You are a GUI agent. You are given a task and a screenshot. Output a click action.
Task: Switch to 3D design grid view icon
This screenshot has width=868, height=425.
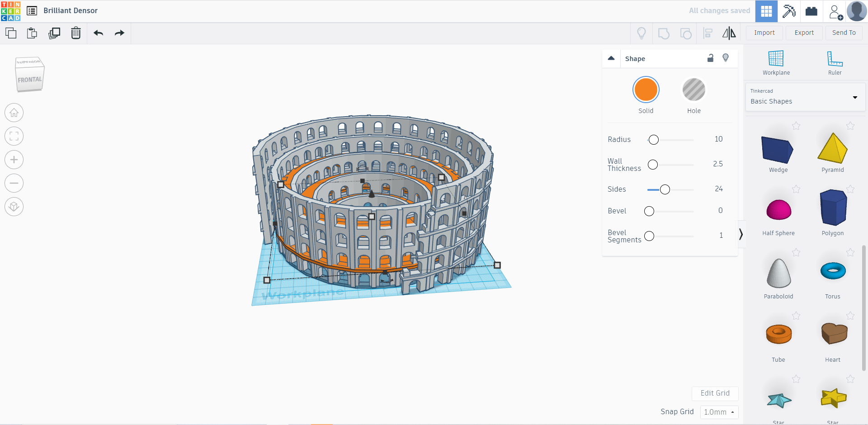(x=766, y=11)
